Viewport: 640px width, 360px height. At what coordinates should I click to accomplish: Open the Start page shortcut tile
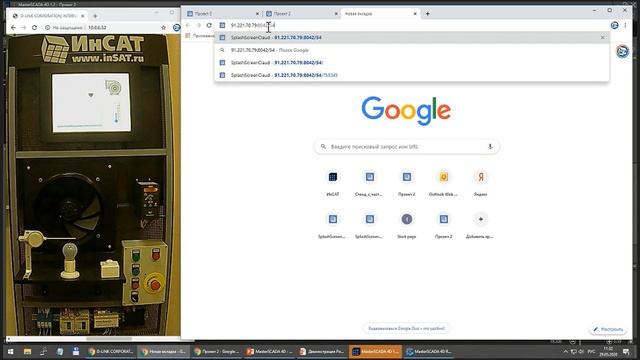407,225
